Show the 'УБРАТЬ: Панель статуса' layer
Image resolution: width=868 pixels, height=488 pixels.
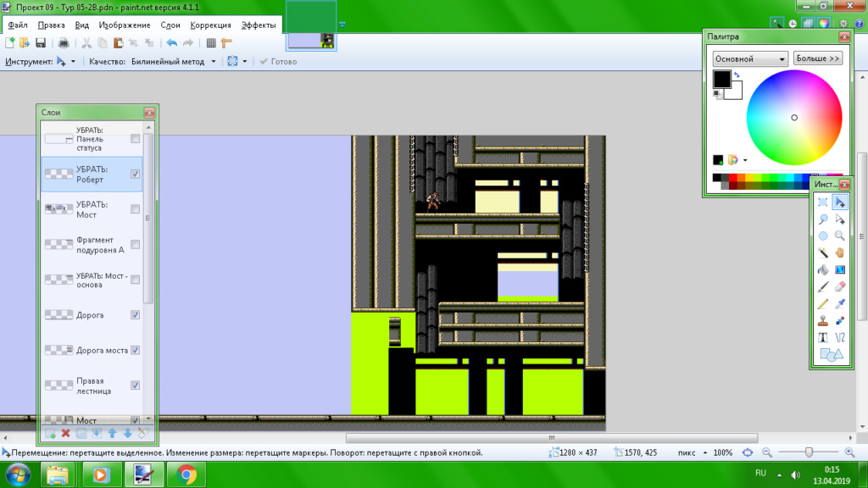pos(135,139)
